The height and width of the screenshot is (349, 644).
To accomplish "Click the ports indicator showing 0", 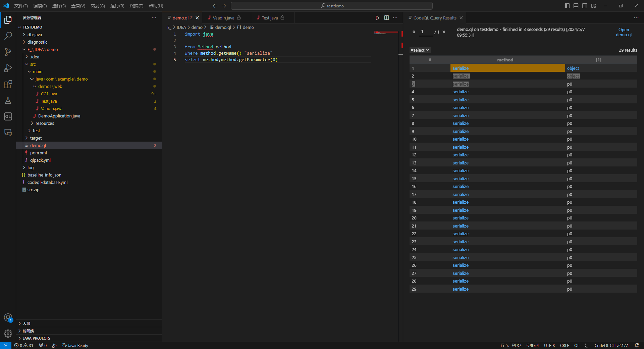I will pos(43,345).
